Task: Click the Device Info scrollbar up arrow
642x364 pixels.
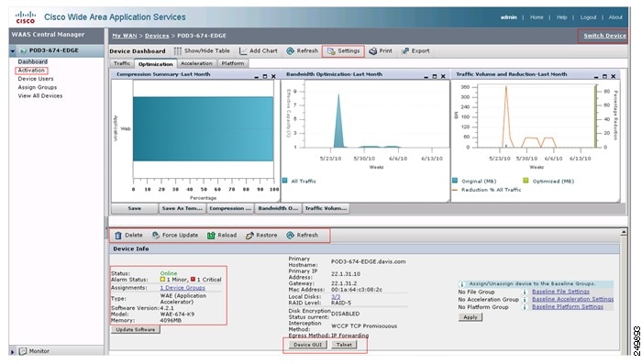Action: click(624, 232)
